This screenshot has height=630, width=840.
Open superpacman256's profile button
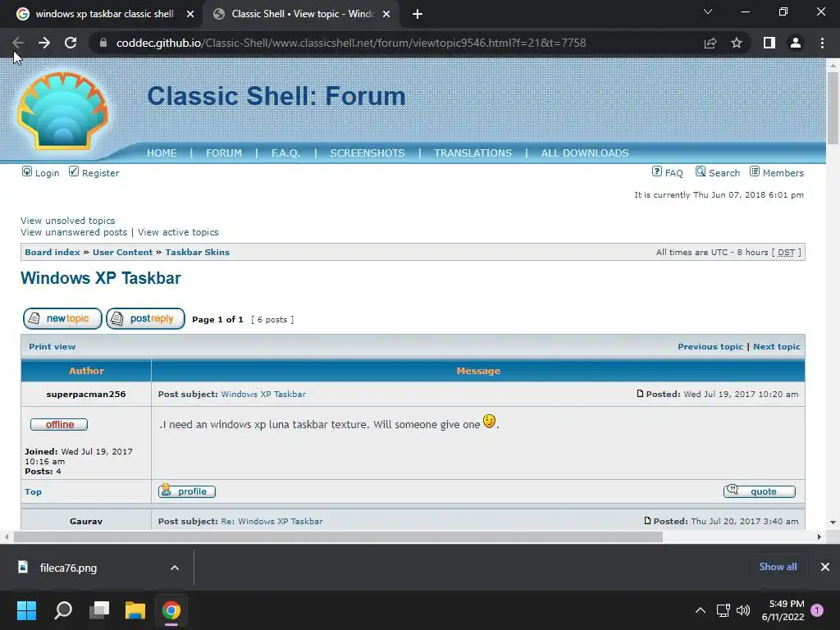(x=187, y=491)
